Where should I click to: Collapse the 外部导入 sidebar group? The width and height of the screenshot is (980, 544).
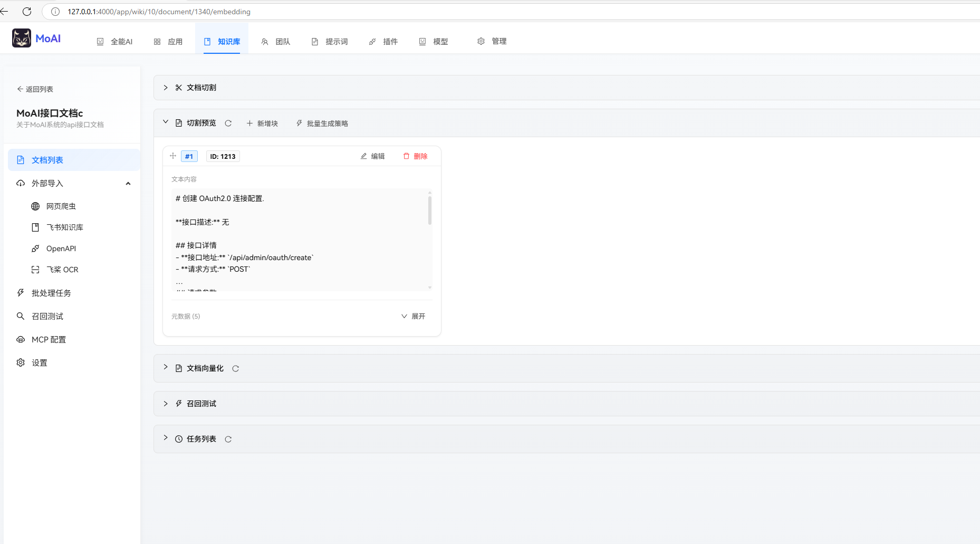tap(128, 184)
